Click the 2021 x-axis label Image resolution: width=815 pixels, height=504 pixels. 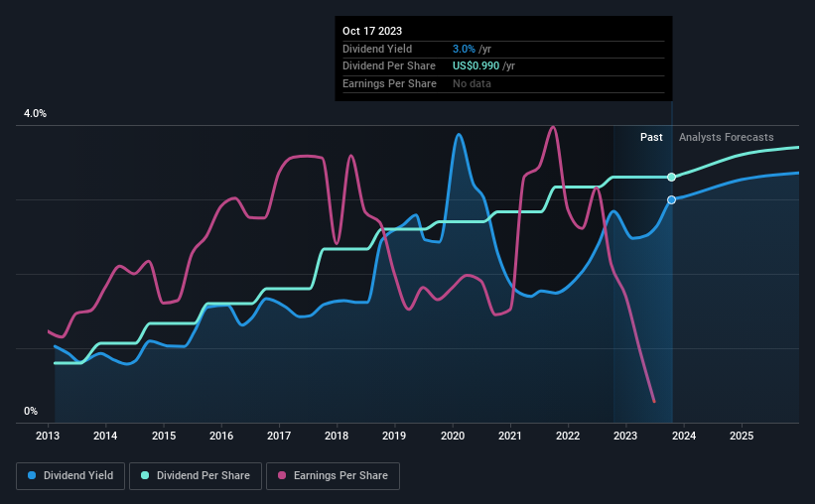coord(510,436)
